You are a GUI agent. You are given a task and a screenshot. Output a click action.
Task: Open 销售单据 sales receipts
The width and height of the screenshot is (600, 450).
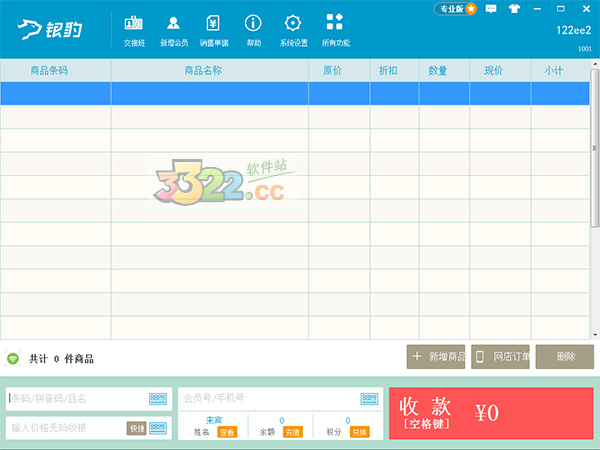coord(214,31)
